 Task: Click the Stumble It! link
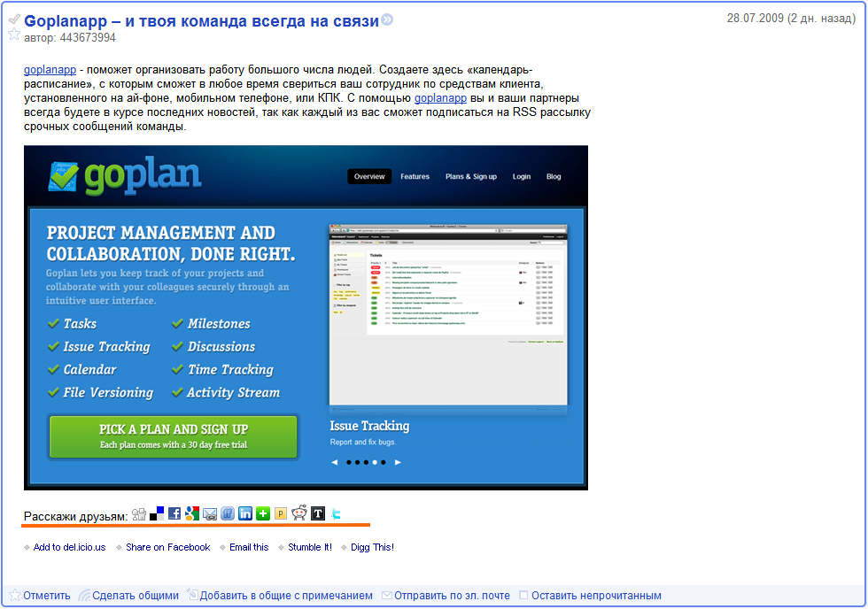click(x=310, y=547)
